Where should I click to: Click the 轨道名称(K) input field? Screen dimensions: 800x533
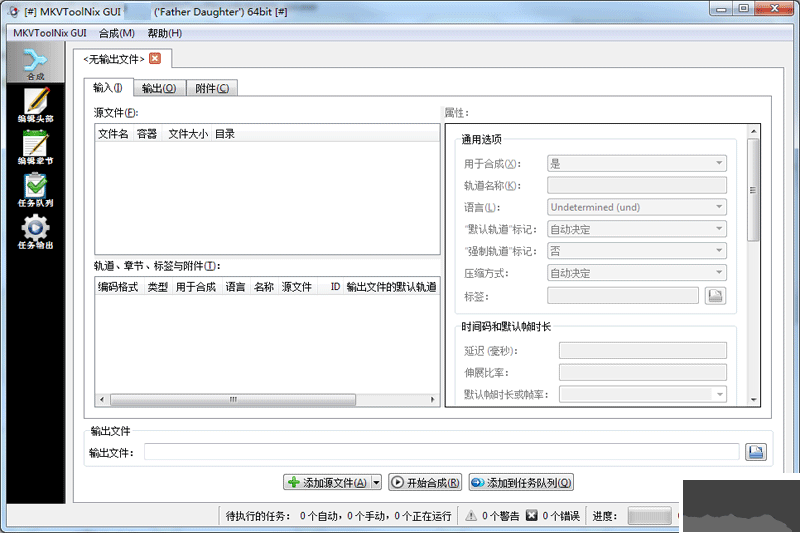[637, 185]
